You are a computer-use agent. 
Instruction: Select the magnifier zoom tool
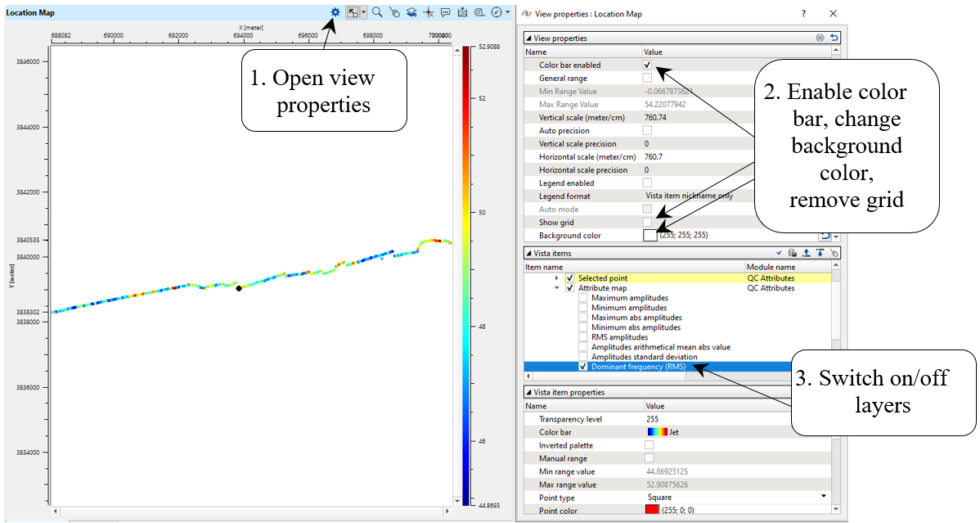pyautogui.click(x=377, y=12)
